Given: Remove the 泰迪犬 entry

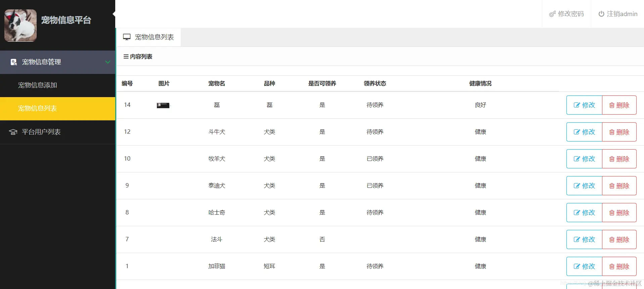Looking at the screenshot, I should coord(619,186).
